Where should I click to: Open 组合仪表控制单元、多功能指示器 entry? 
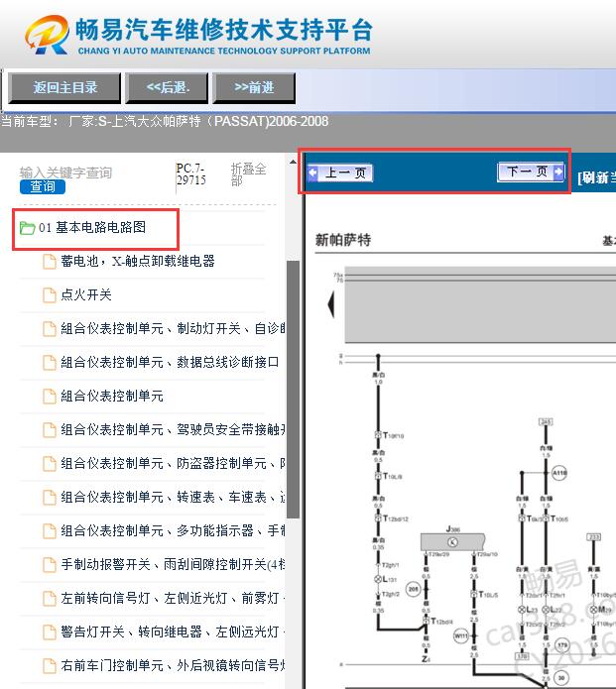coord(173,530)
